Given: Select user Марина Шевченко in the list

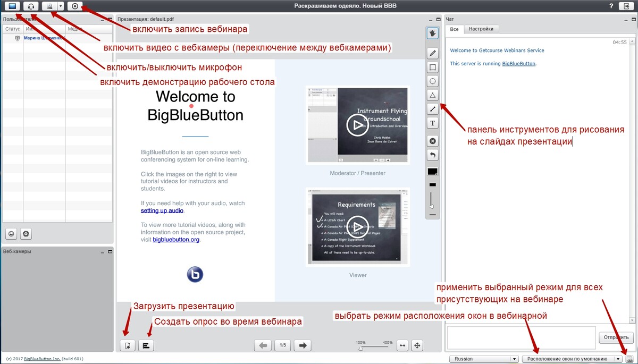Looking at the screenshot, I should (44, 38).
